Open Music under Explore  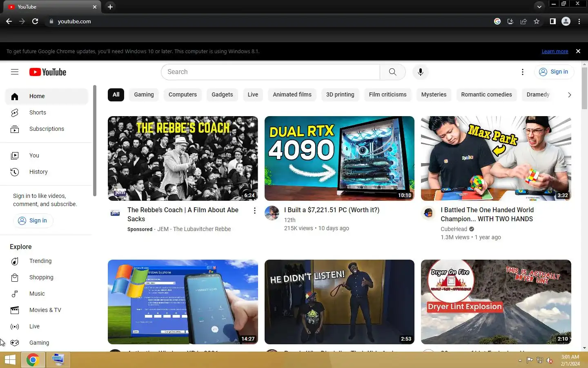(x=47, y=294)
